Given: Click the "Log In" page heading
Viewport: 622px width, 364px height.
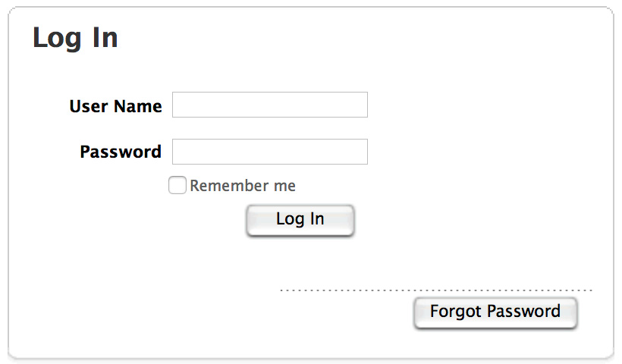Looking at the screenshot, I should tap(75, 38).
